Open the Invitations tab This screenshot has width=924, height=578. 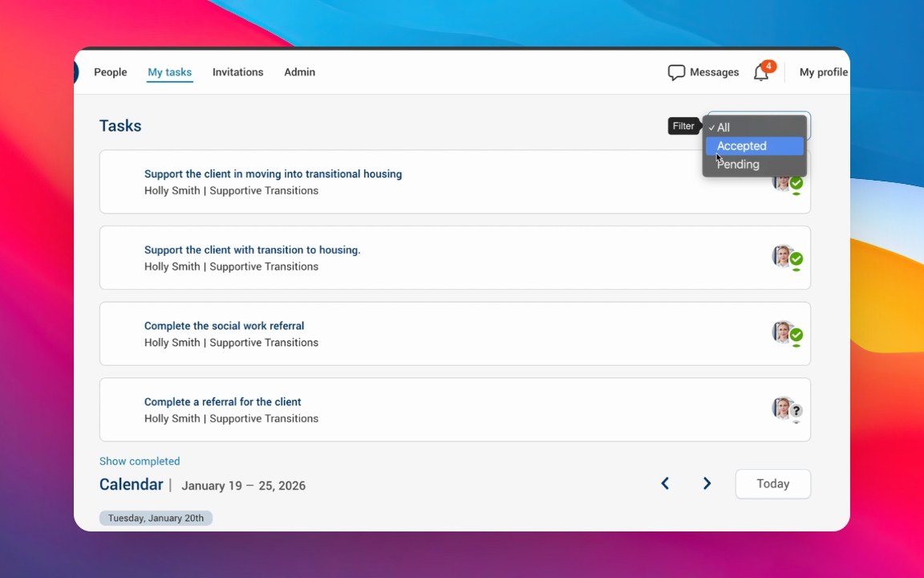238,72
